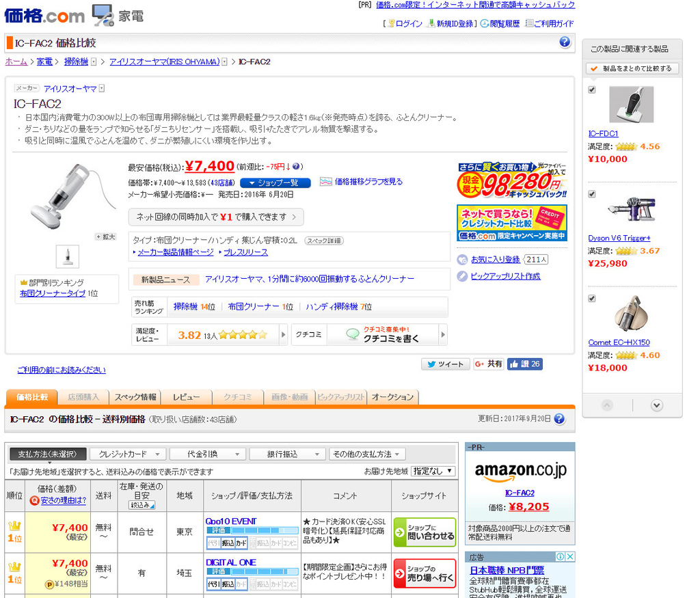Image resolution: width=700 pixels, height=598 pixels.
Task: Open the クレジットカード payment dropdown
Action: tap(128, 454)
